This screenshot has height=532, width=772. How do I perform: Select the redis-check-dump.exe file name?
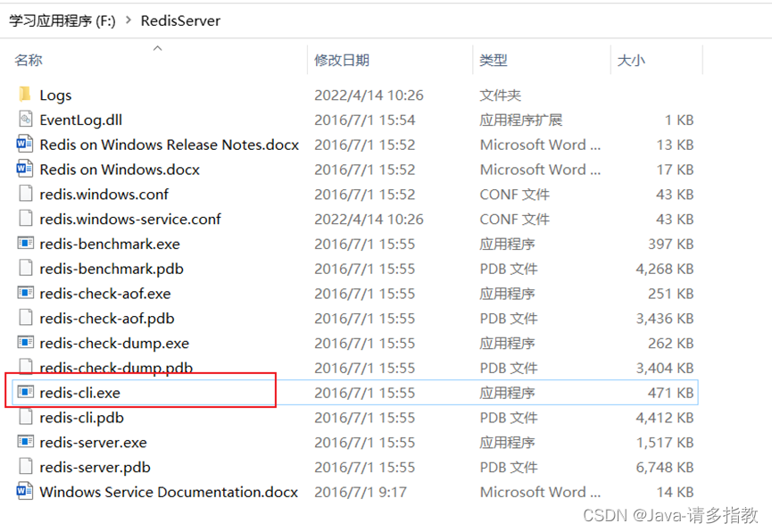coord(114,343)
